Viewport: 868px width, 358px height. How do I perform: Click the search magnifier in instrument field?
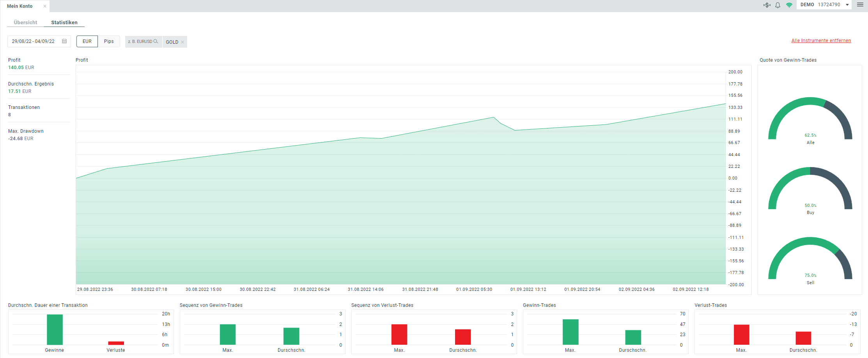pos(156,41)
